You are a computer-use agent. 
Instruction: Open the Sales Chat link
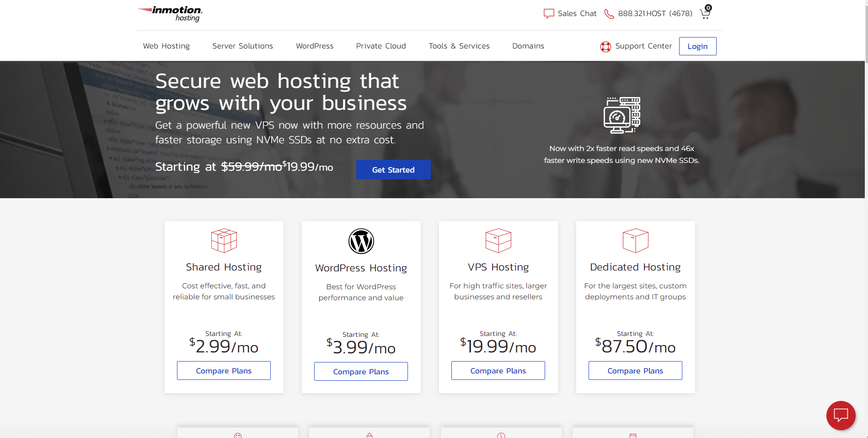coord(577,14)
